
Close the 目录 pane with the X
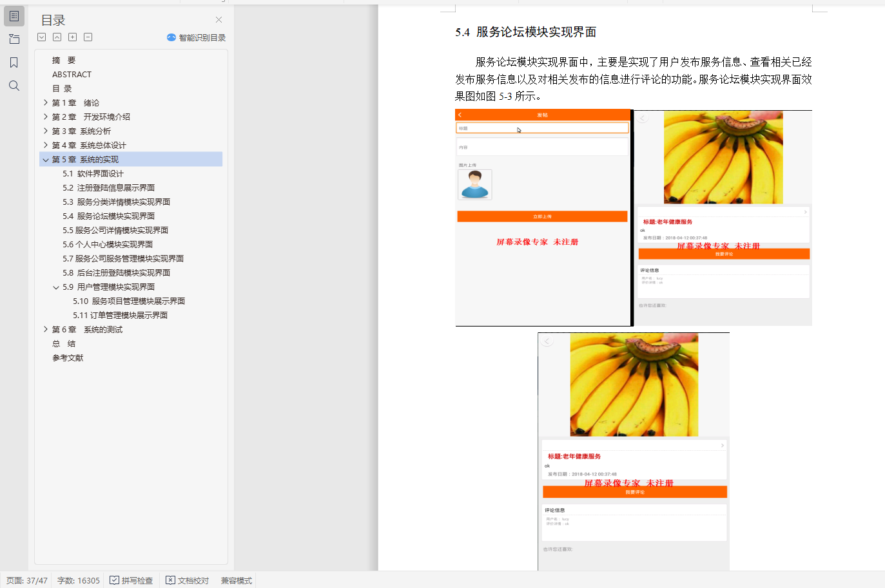tap(219, 20)
